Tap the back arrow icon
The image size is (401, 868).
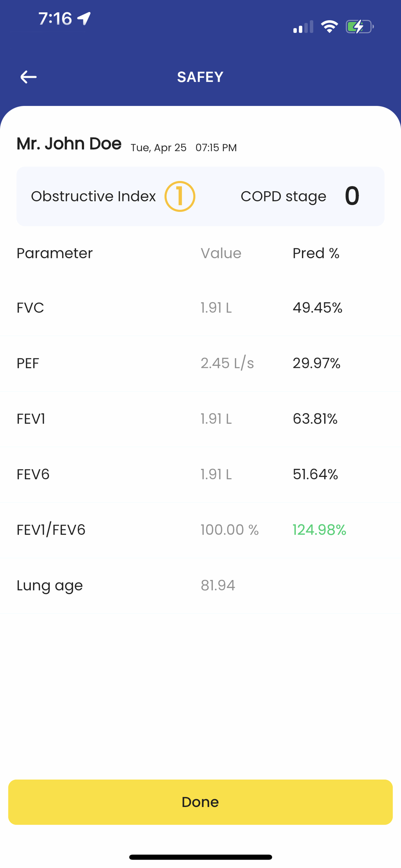[28, 77]
